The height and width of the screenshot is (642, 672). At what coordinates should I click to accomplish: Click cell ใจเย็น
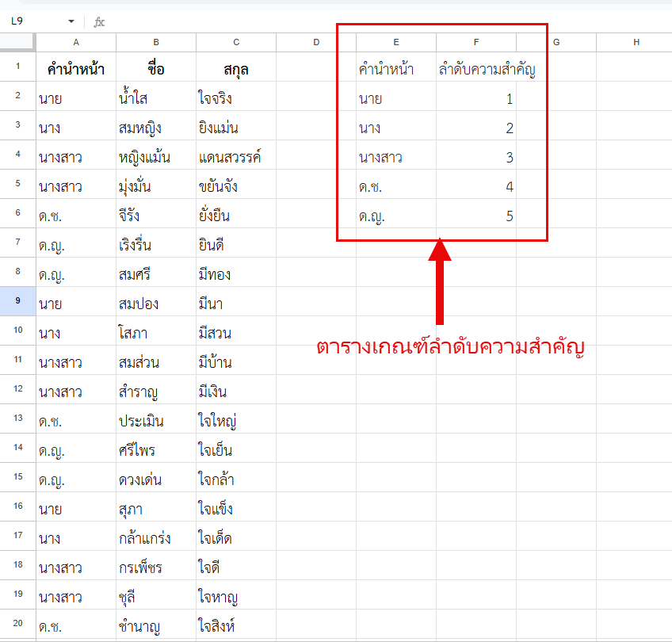click(236, 449)
